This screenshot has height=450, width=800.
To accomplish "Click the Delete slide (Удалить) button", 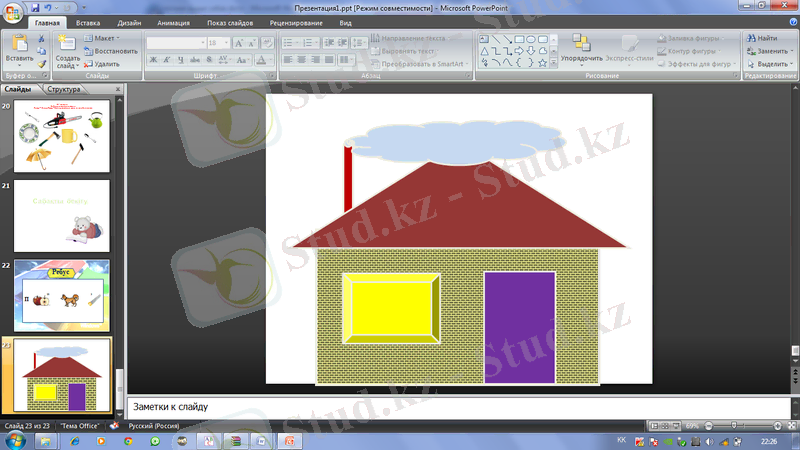I will click(103, 64).
